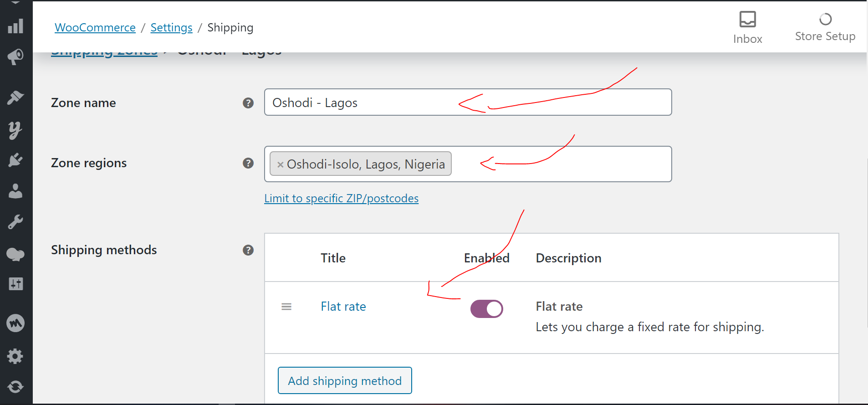
Task: Open Analytics bar chart sidebar icon
Action: pyautogui.click(x=15, y=26)
